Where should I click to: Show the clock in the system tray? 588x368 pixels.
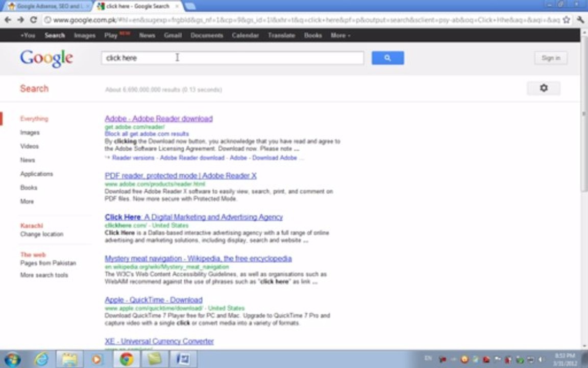[x=565, y=359]
